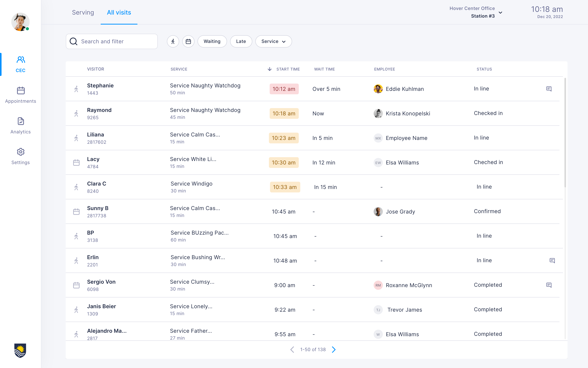Filter by walk-in visitors icon
The width and height of the screenshot is (588, 368).
click(173, 41)
